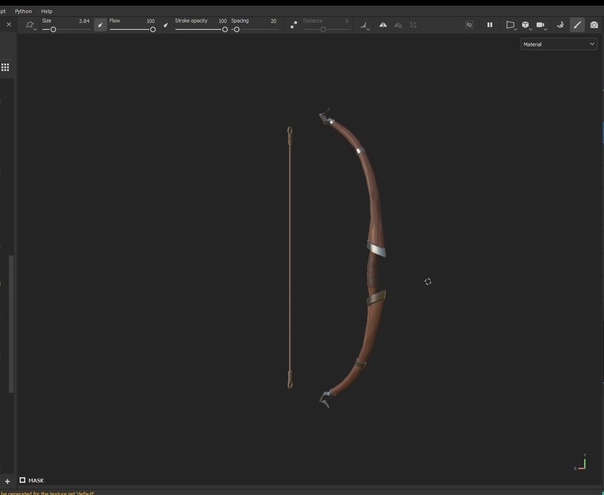Screen dimensions: 604x495
Task: Click the grid dots icon on left sidebar
Action: [5, 67]
